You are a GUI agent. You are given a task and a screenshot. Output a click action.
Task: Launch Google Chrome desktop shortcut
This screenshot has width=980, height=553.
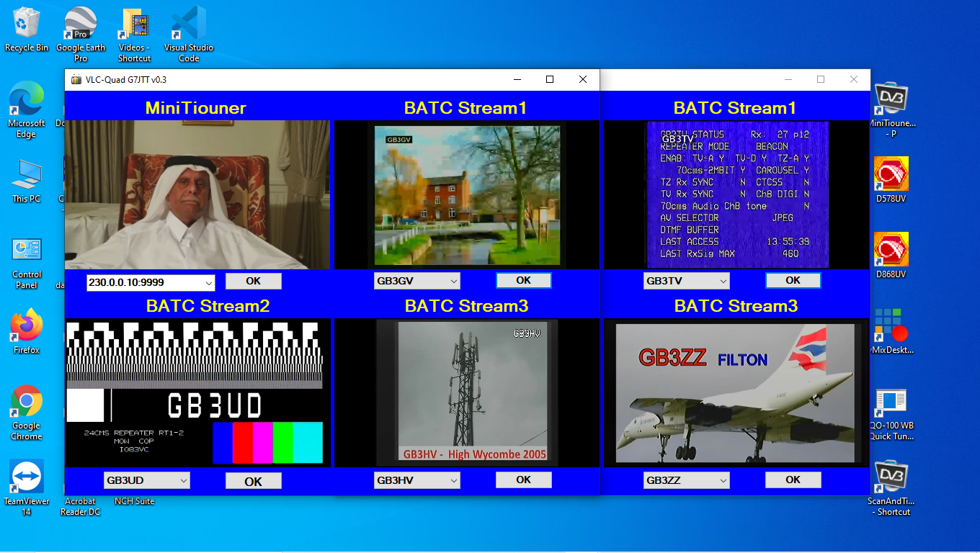click(27, 412)
